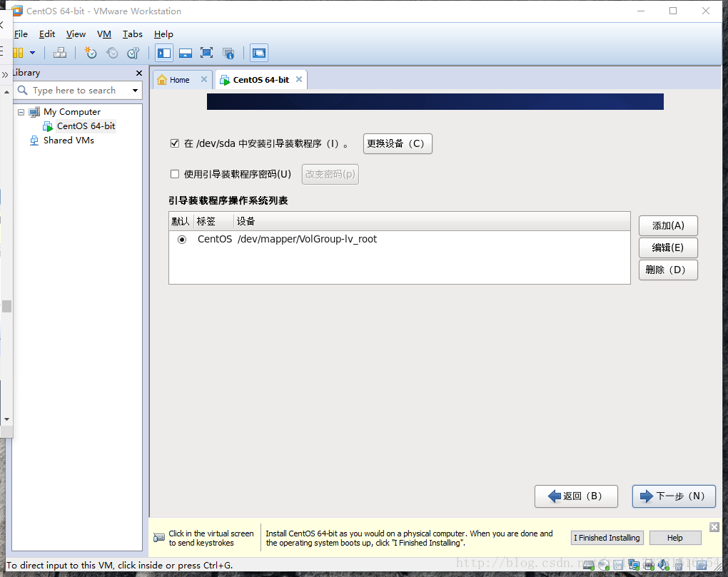
Task: Close the yellow install hint bar
Action: [714, 527]
